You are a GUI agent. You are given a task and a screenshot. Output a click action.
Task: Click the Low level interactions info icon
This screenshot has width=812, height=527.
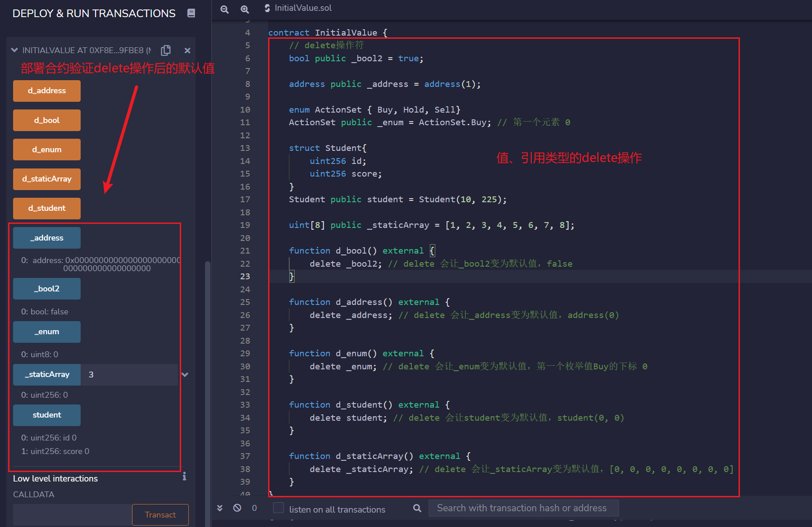pyautogui.click(x=184, y=477)
